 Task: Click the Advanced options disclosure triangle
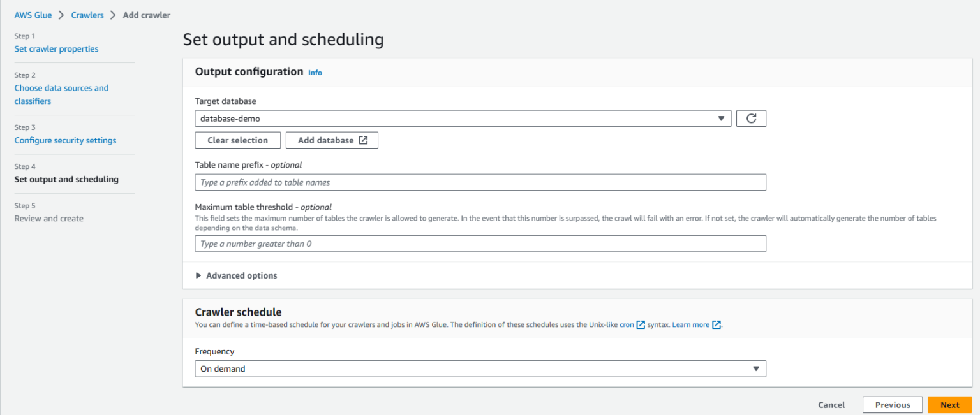click(198, 275)
